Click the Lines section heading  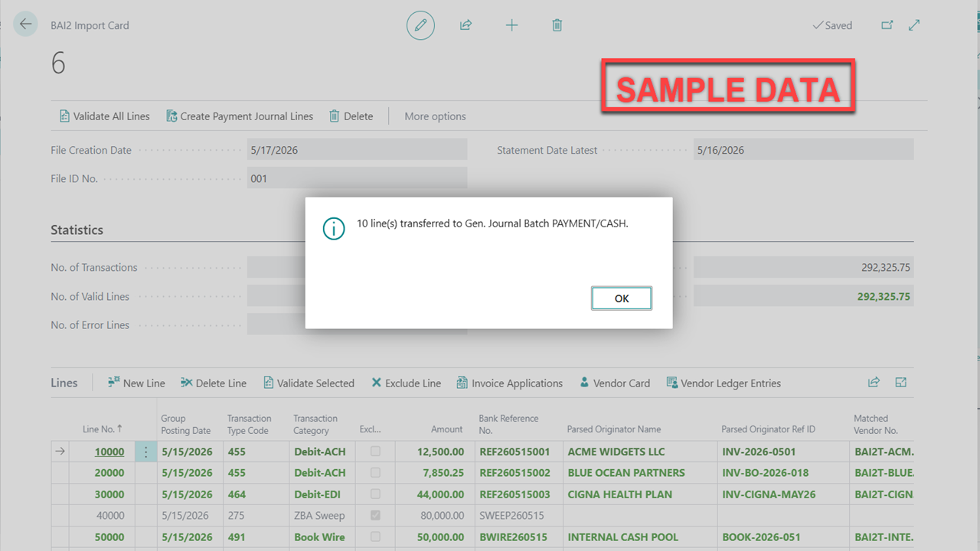click(64, 383)
